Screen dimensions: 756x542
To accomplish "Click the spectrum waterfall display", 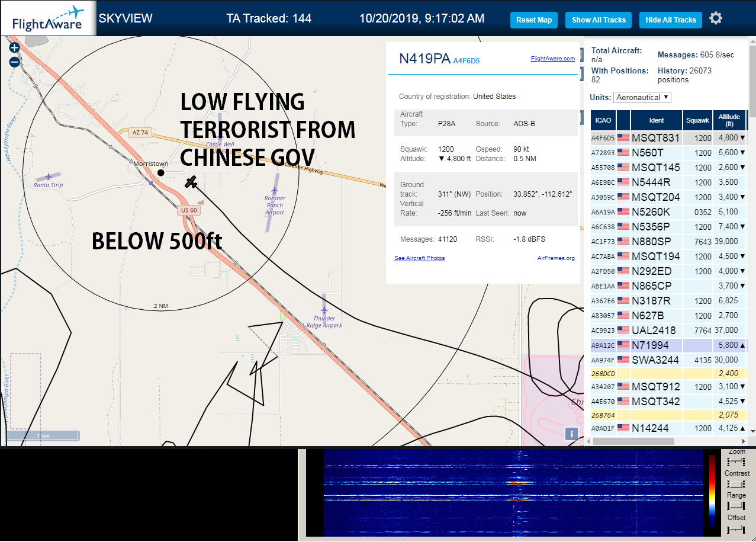I will point(513,493).
